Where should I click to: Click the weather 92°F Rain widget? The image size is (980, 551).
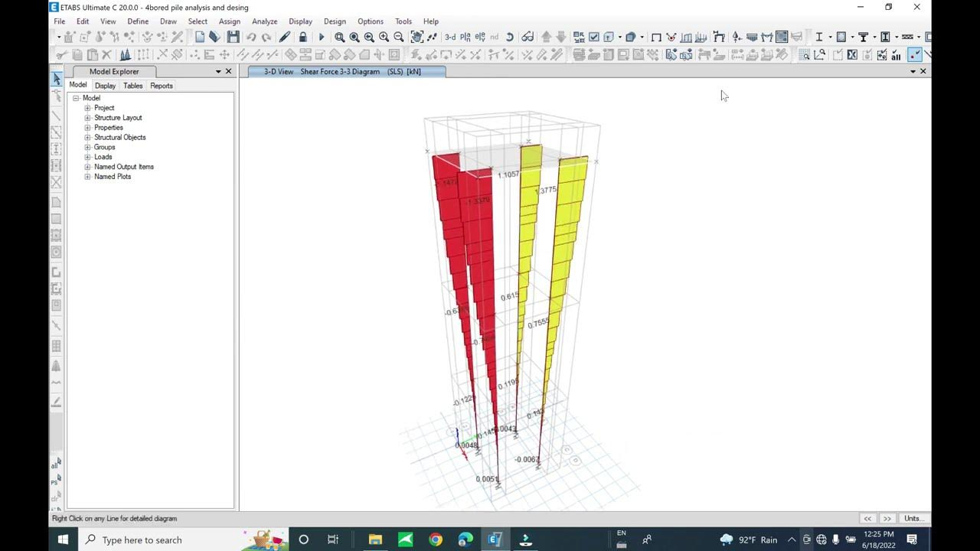point(748,540)
